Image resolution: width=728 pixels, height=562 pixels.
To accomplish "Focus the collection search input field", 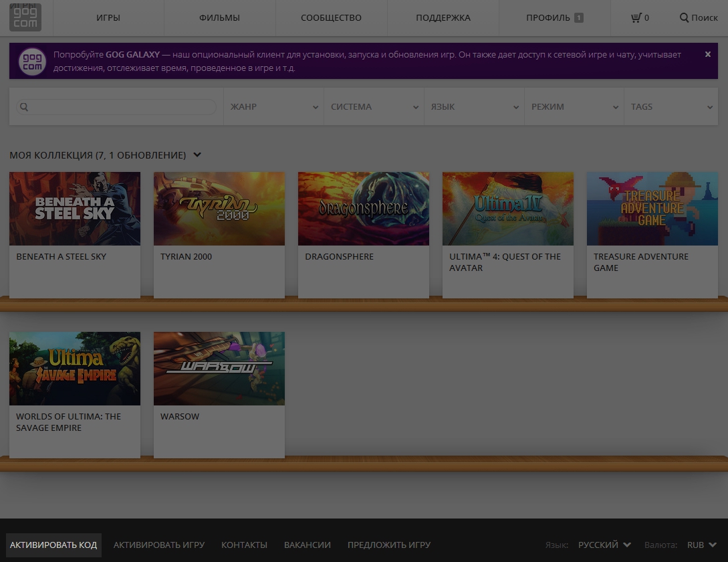I will [116, 107].
